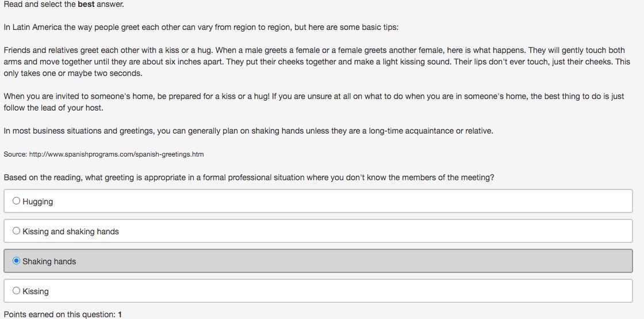Click empty space in highlighted Shaking hands box

pyautogui.click(x=353, y=261)
